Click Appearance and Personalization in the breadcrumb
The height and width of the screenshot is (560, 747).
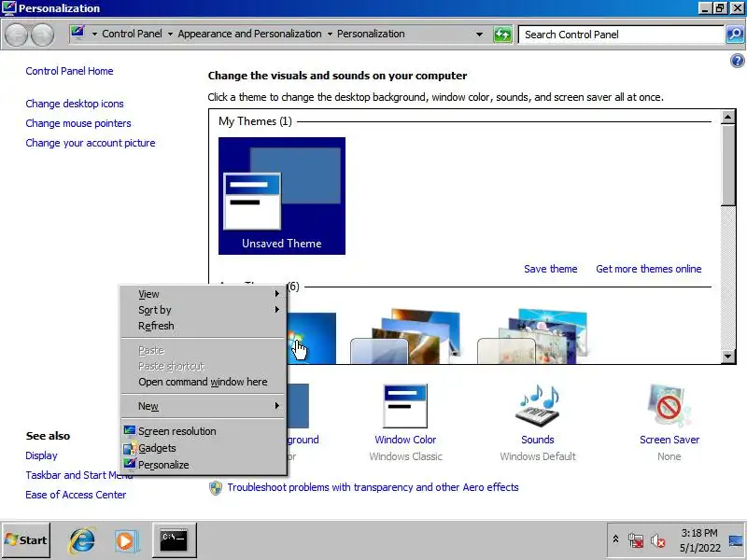(249, 34)
